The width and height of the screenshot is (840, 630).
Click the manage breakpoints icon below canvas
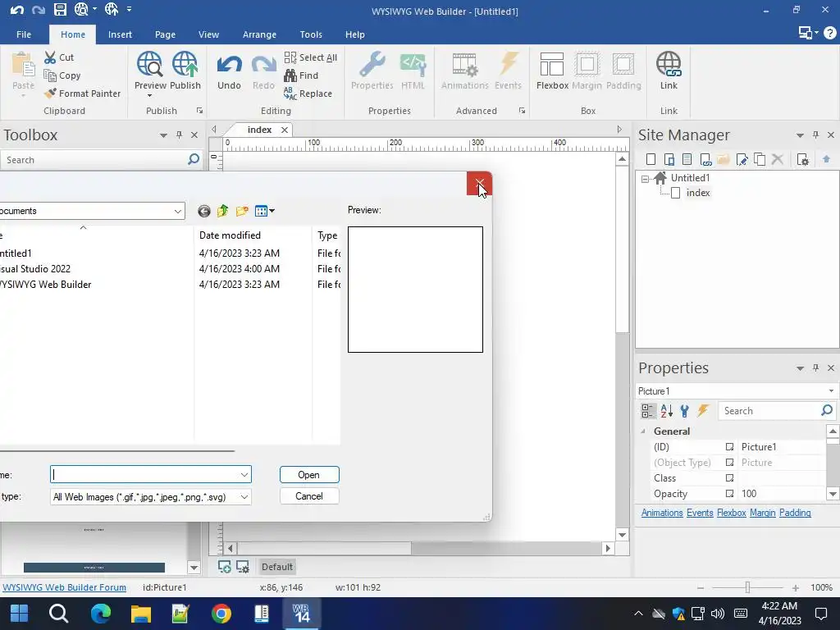pyautogui.click(x=243, y=567)
